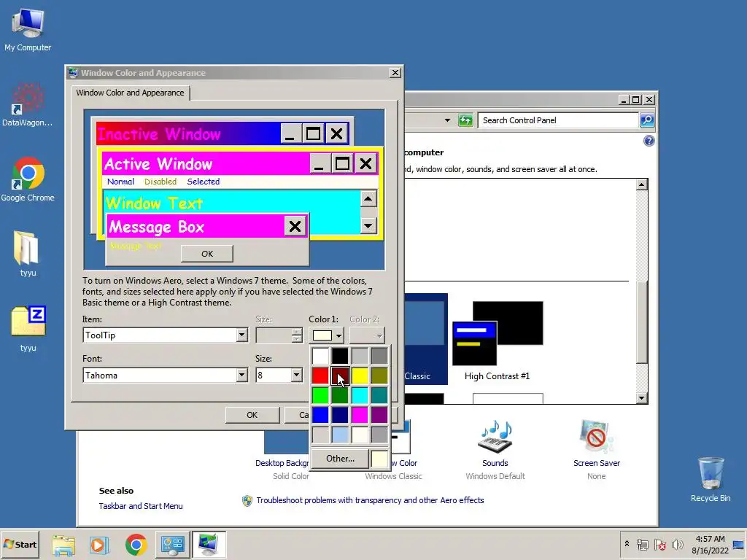Switch to Window Color taskbar button
This screenshot has height=560, width=747.
coord(209,545)
